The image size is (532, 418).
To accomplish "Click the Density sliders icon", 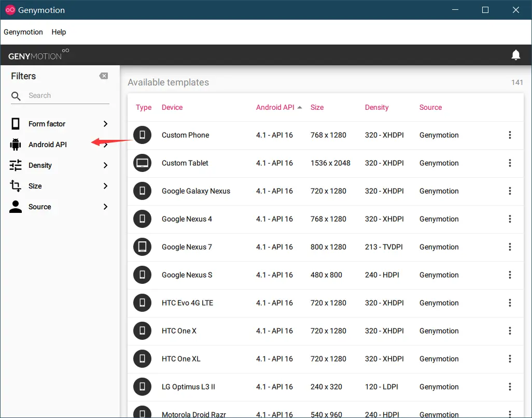I will click(x=15, y=165).
